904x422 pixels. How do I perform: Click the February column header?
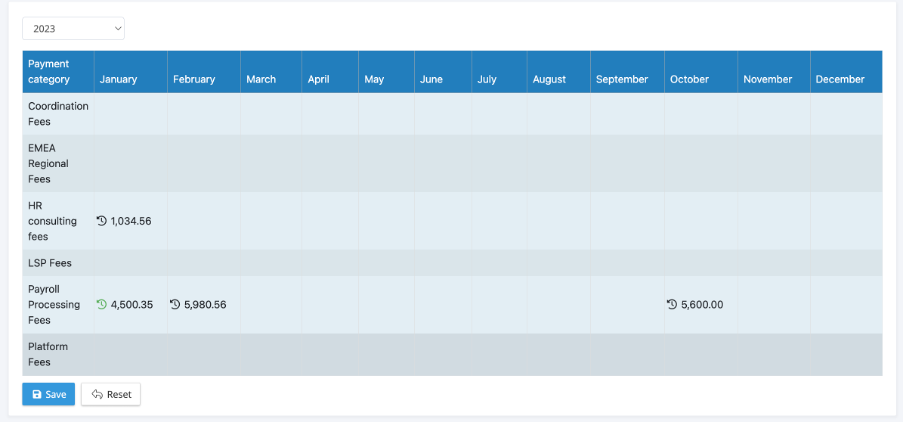pos(204,71)
